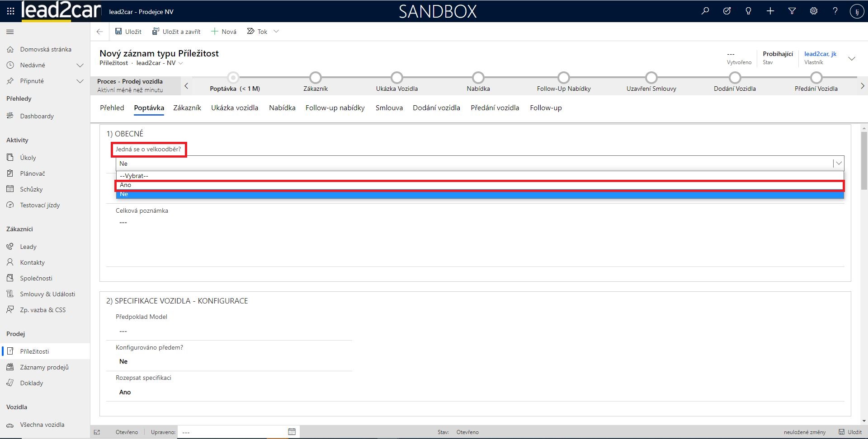
Task: Open the task flow checkmark icon
Action: [x=726, y=11]
